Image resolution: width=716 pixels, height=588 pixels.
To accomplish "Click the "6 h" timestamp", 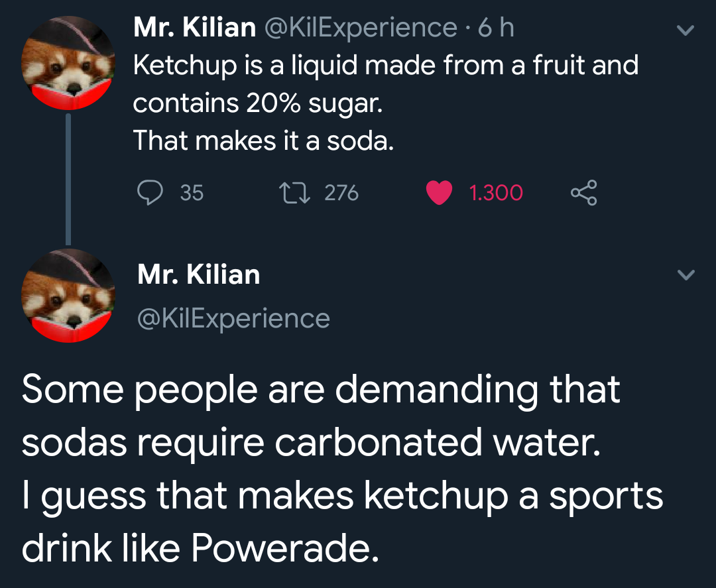I will point(494,28).
